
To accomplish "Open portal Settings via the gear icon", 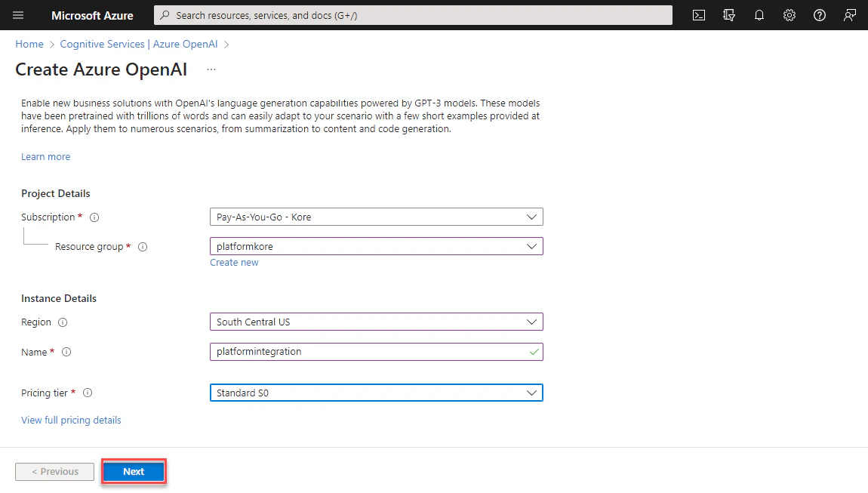I will tap(790, 15).
